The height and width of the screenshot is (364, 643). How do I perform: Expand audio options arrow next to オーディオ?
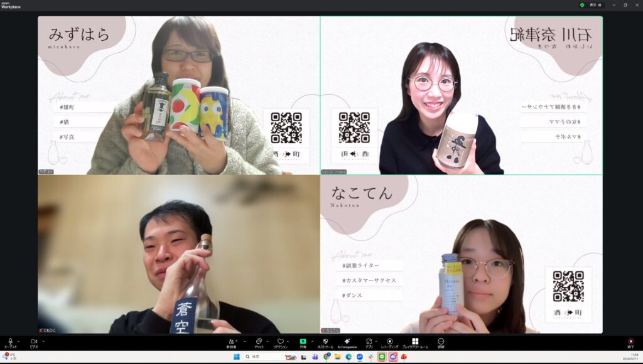tap(19, 341)
